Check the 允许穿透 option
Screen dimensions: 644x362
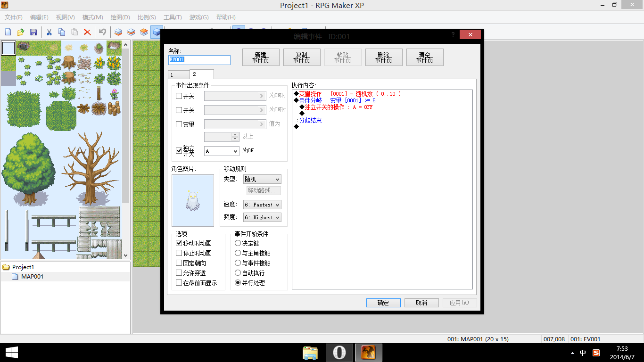179,273
